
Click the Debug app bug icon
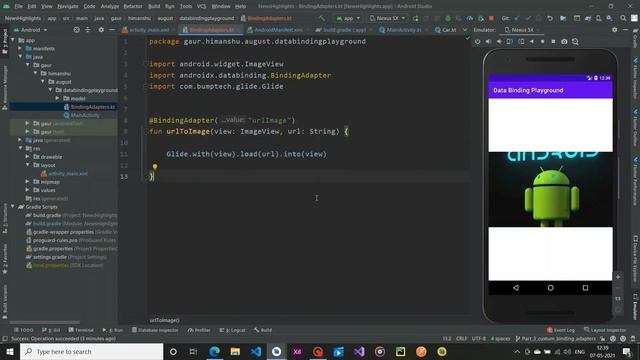coord(448,18)
